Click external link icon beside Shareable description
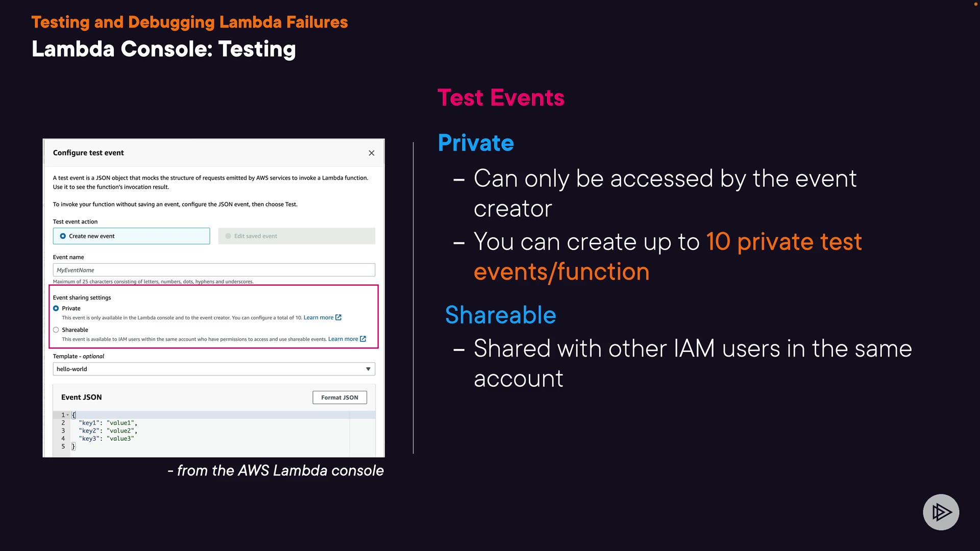The width and height of the screenshot is (980, 551). click(x=363, y=339)
